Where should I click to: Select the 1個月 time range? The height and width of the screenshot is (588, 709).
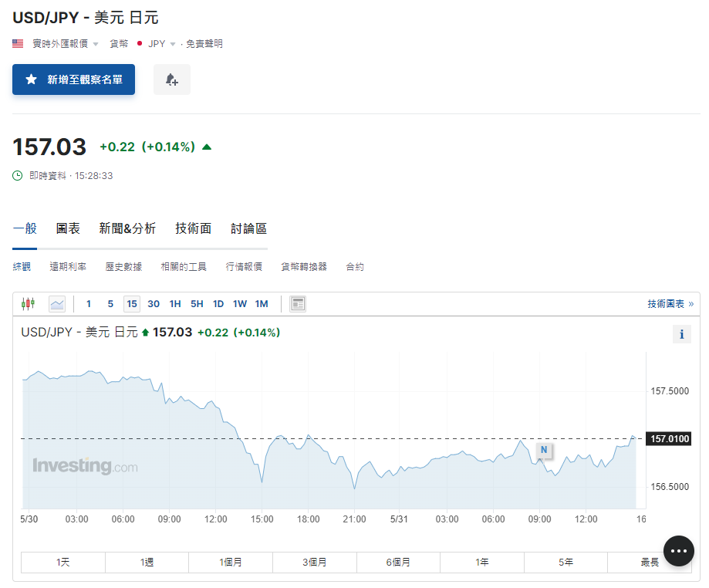click(231, 563)
